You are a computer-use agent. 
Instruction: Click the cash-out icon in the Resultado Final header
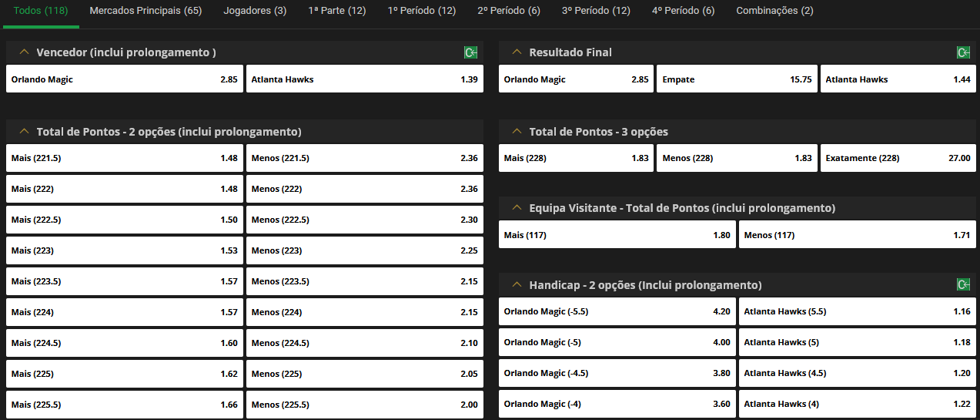pos(963,52)
